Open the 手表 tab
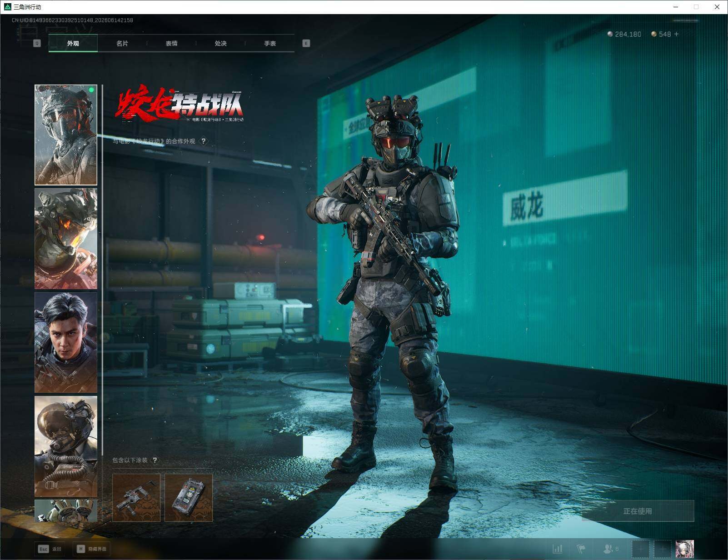 coord(270,43)
